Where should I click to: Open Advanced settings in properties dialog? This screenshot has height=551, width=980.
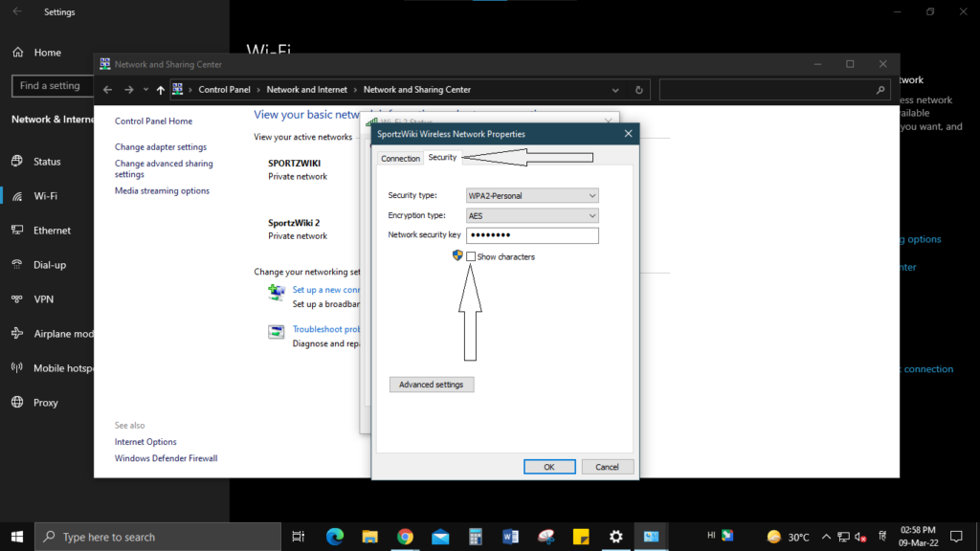coord(432,385)
